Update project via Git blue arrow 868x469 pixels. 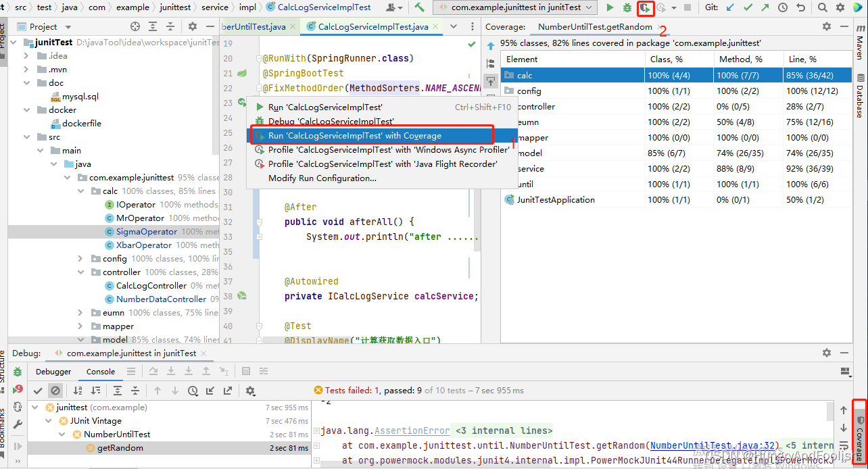730,7
